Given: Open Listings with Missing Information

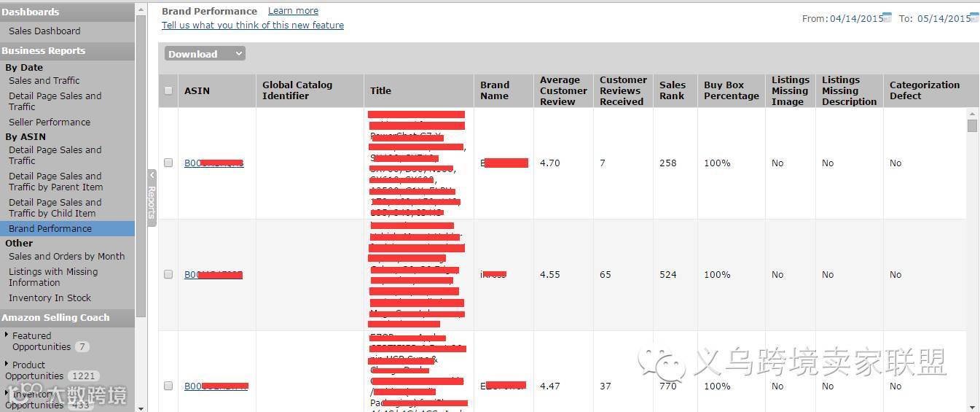Looking at the screenshot, I should (53, 277).
